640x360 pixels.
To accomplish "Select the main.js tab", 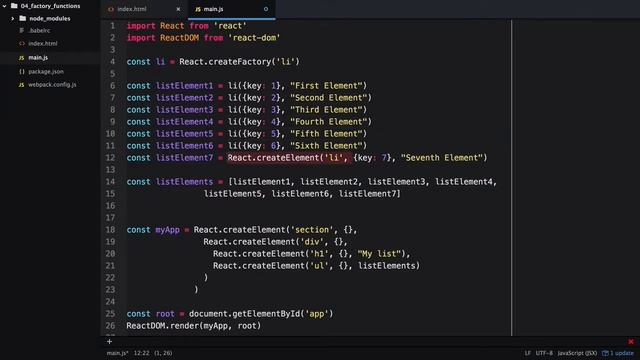I will (231, 9).
